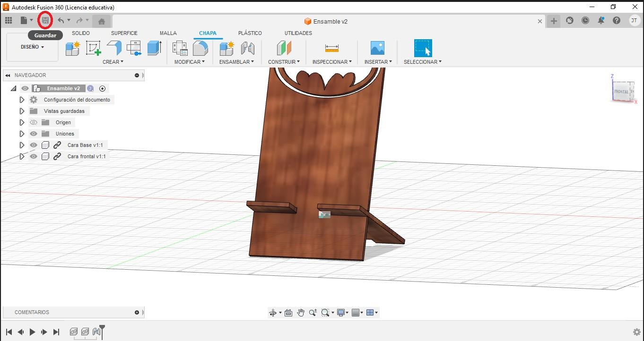The width and height of the screenshot is (644, 341).
Task: Open the CREAR dropdown menu
Action: point(112,62)
